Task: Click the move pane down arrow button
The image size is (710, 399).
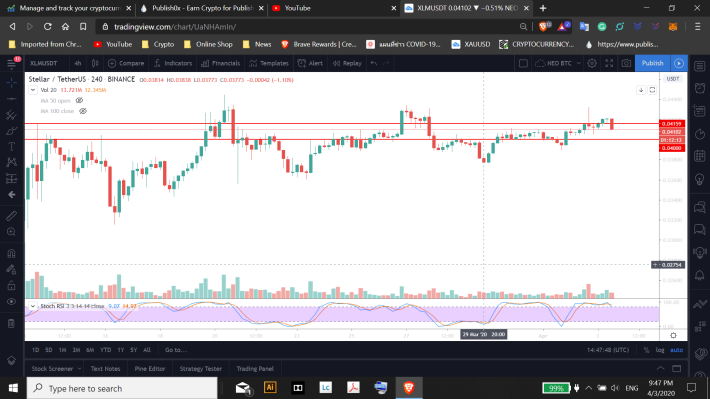Action: click(641, 90)
